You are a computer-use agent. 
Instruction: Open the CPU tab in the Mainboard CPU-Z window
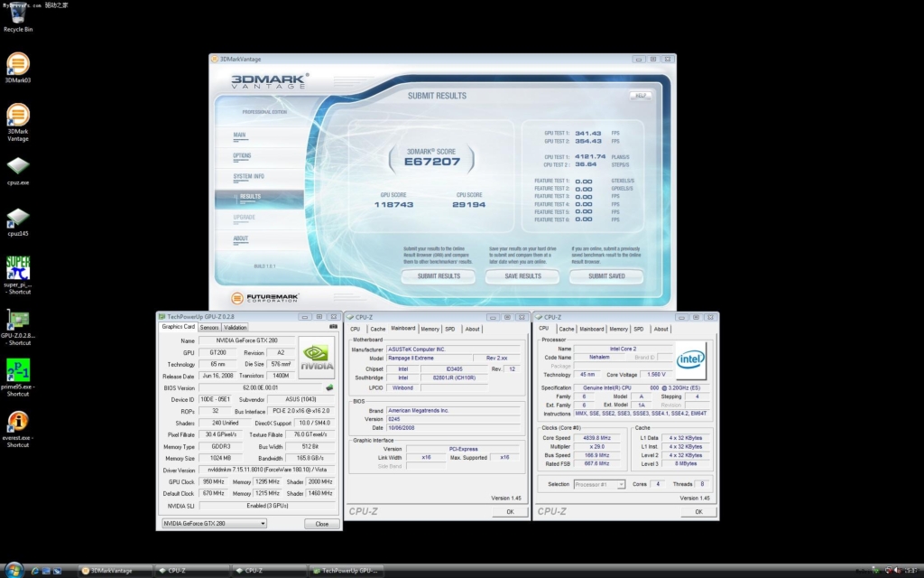356,329
